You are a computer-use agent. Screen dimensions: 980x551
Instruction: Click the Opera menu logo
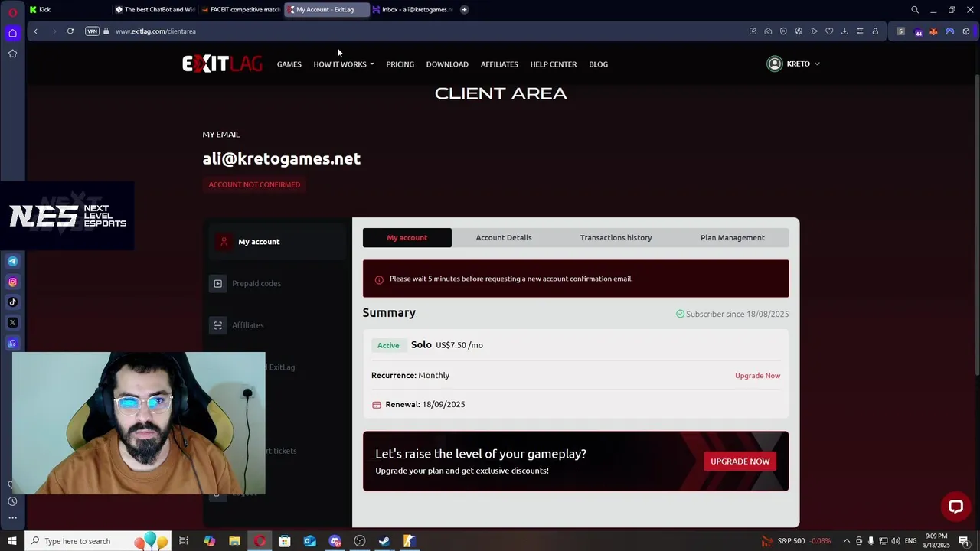[12, 11]
